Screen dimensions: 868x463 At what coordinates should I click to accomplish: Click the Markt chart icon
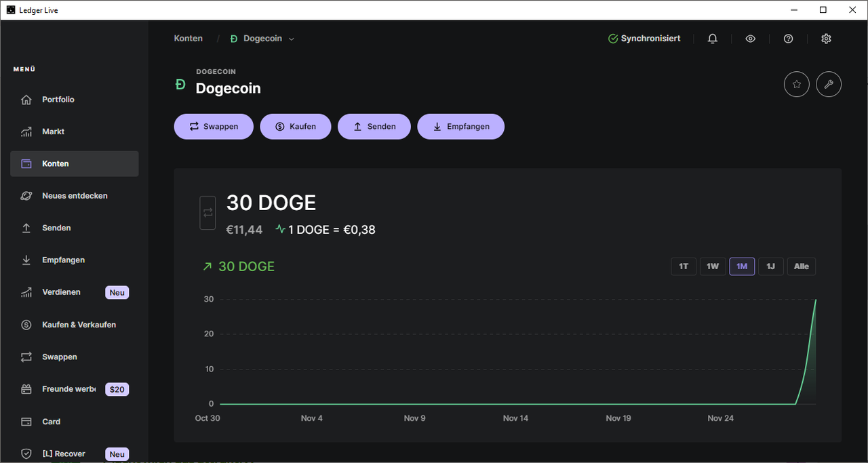(x=26, y=132)
